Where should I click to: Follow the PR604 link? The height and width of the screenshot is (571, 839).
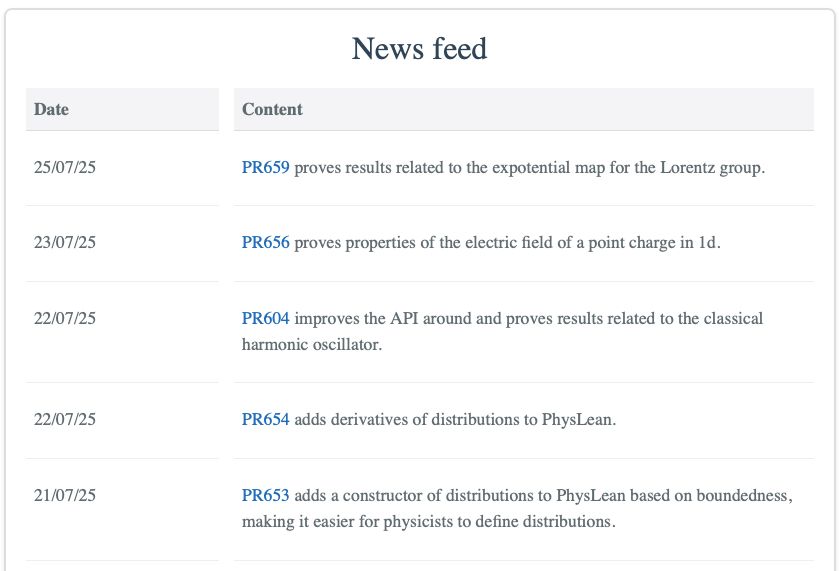[x=265, y=318]
